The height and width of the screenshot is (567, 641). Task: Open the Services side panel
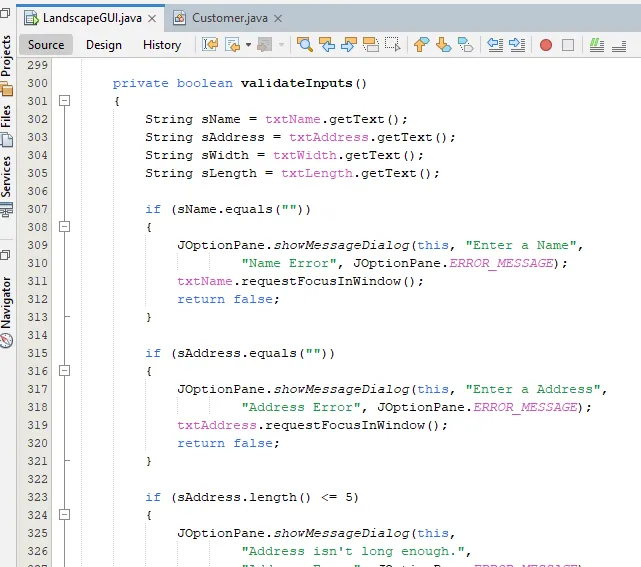click(x=6, y=177)
